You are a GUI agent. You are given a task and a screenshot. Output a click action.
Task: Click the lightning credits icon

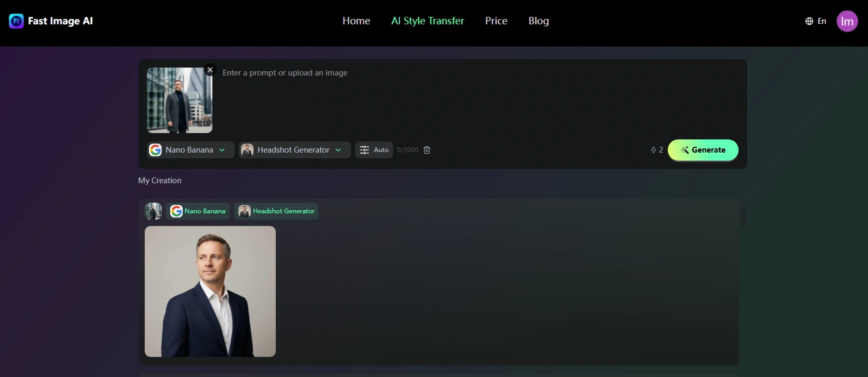tap(653, 150)
